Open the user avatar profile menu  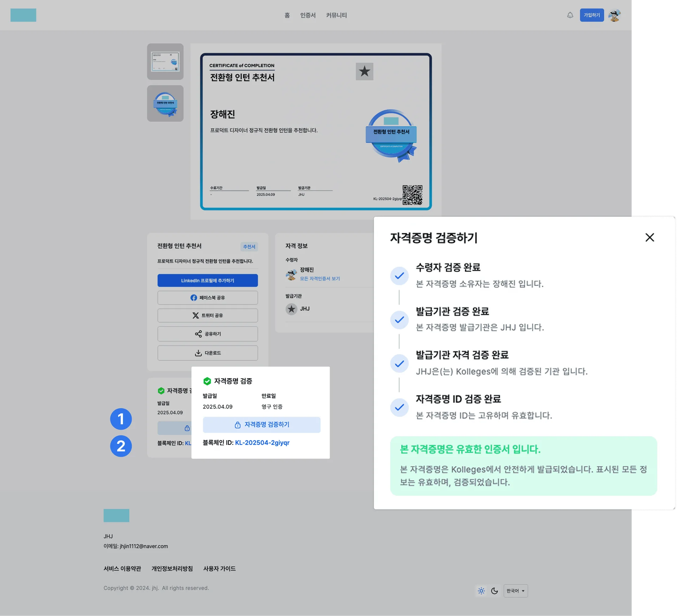[614, 15]
